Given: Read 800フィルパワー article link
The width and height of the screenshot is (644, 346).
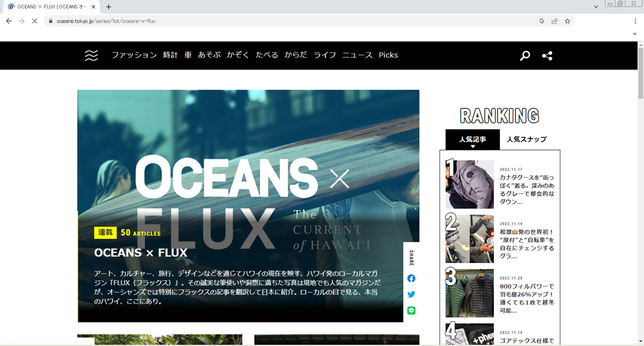Looking at the screenshot, I should (x=527, y=298).
